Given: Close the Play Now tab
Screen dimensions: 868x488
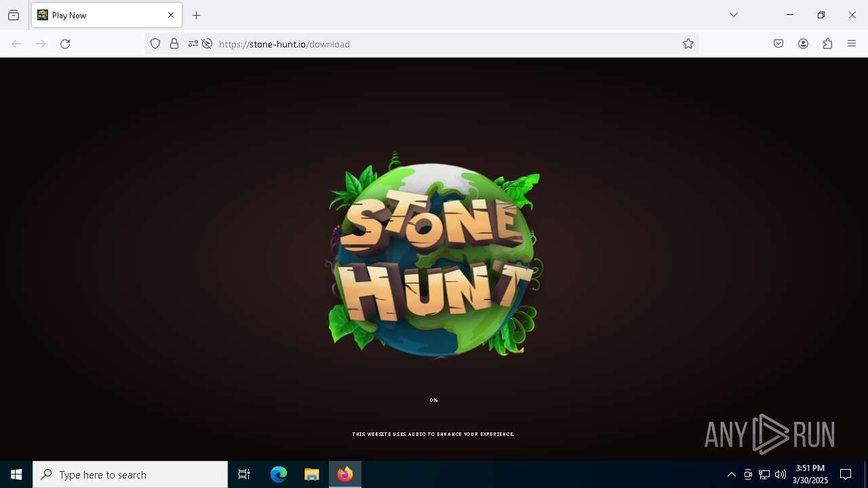Looking at the screenshot, I should click(171, 15).
